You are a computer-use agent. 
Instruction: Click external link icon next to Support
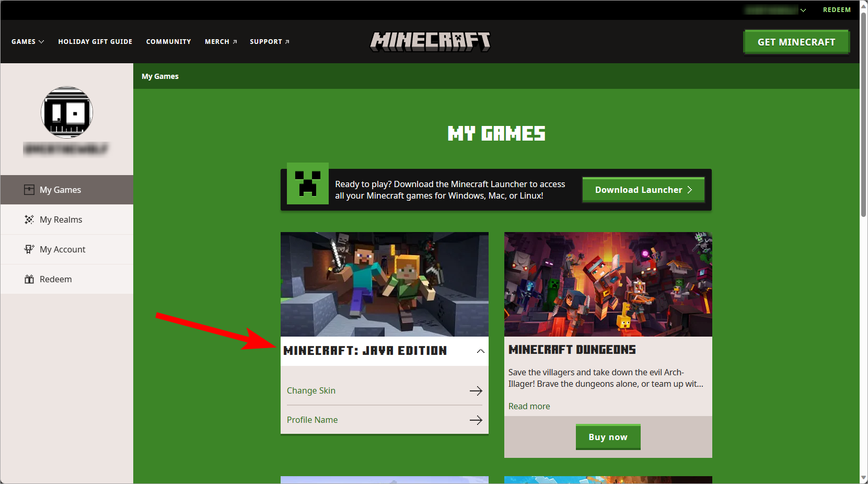(x=287, y=42)
